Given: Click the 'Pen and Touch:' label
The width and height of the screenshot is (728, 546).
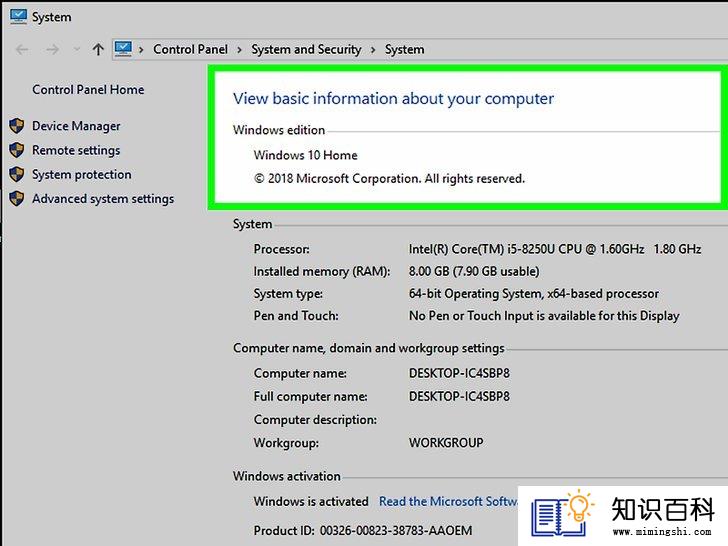Looking at the screenshot, I should [296, 316].
